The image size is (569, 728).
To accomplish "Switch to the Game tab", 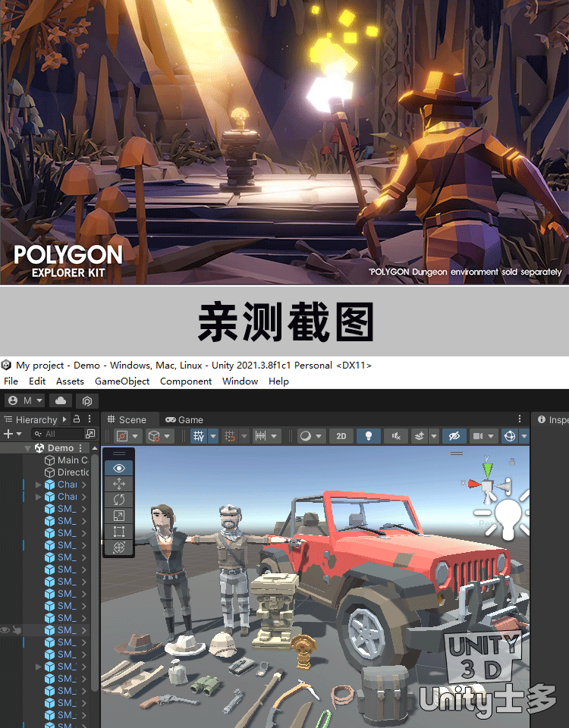I will pyautogui.click(x=184, y=419).
